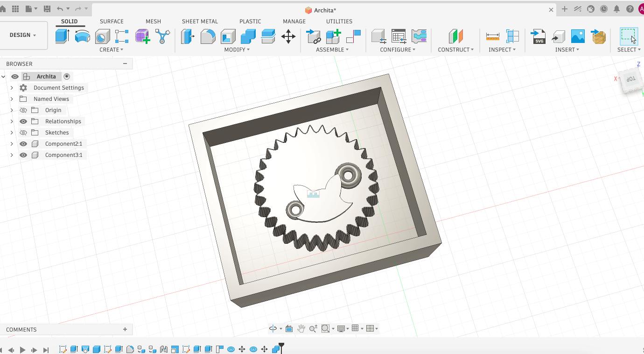Image resolution: width=644 pixels, height=354 pixels.
Task: Step the timeline back one feature
Action: (x=11, y=350)
